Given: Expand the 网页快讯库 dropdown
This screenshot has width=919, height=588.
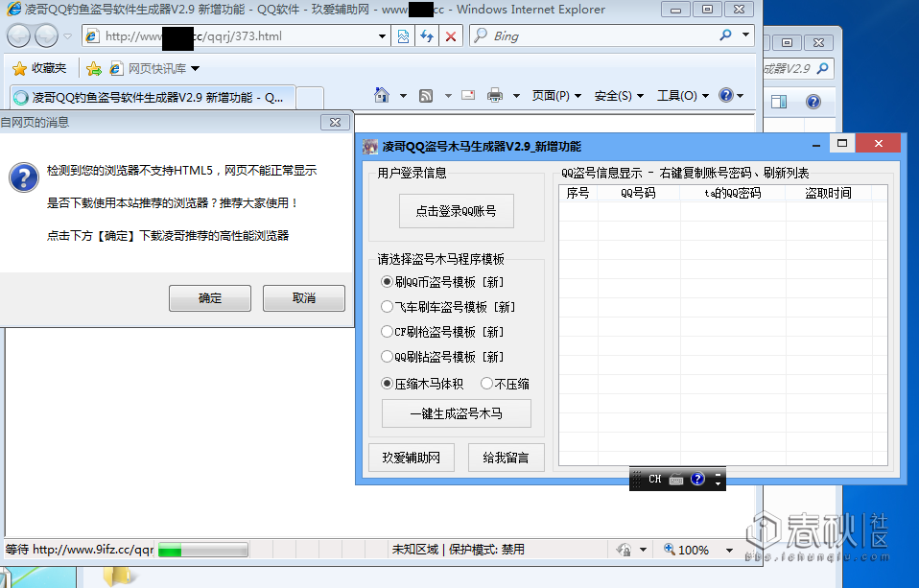Looking at the screenshot, I should click(x=195, y=69).
